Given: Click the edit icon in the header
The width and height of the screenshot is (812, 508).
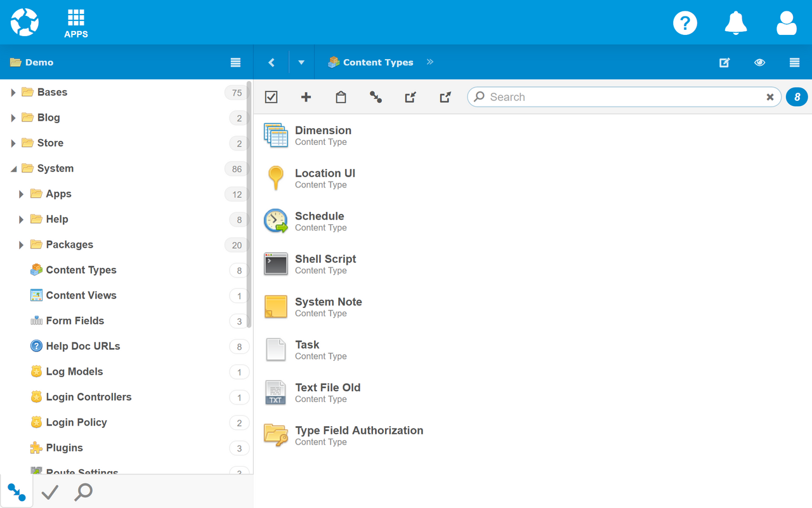Looking at the screenshot, I should click(x=724, y=62).
